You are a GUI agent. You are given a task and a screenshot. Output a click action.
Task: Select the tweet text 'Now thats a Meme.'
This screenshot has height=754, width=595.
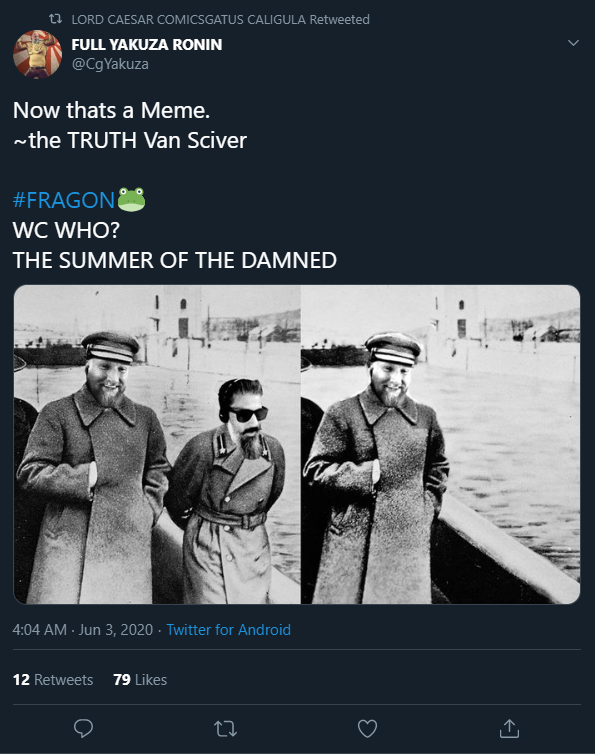click(x=112, y=110)
